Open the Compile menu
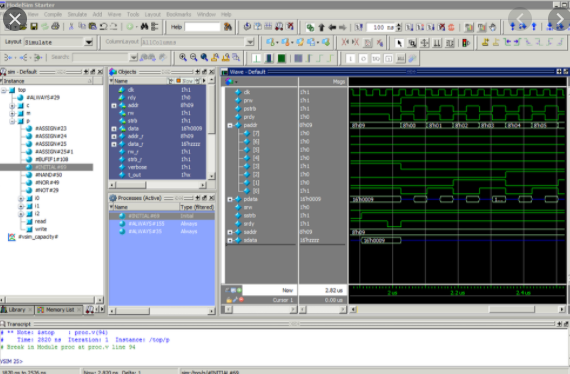 (53, 14)
